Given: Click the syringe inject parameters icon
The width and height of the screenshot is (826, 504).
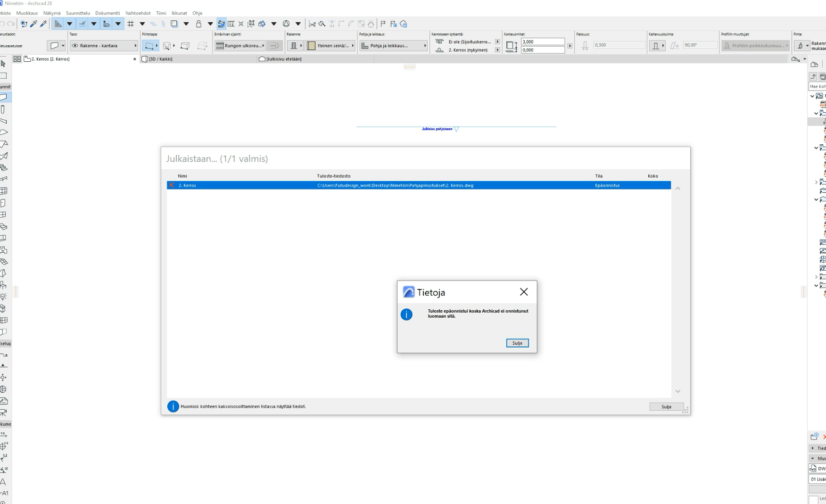Looking at the screenshot, I should point(43,24).
